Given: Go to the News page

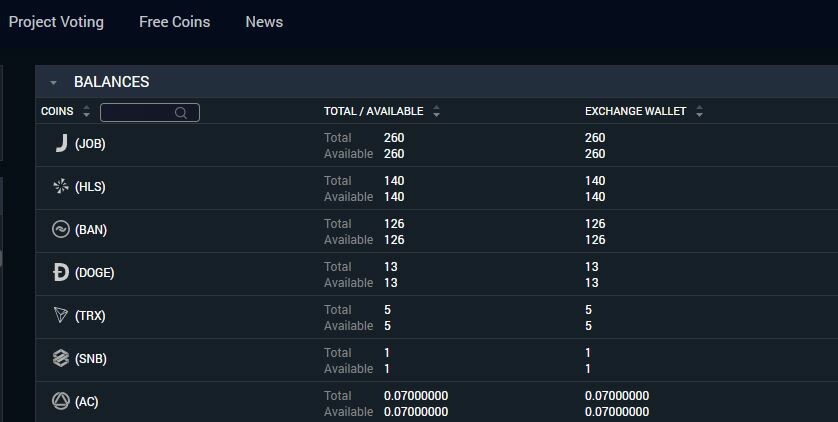Looking at the screenshot, I should (264, 22).
